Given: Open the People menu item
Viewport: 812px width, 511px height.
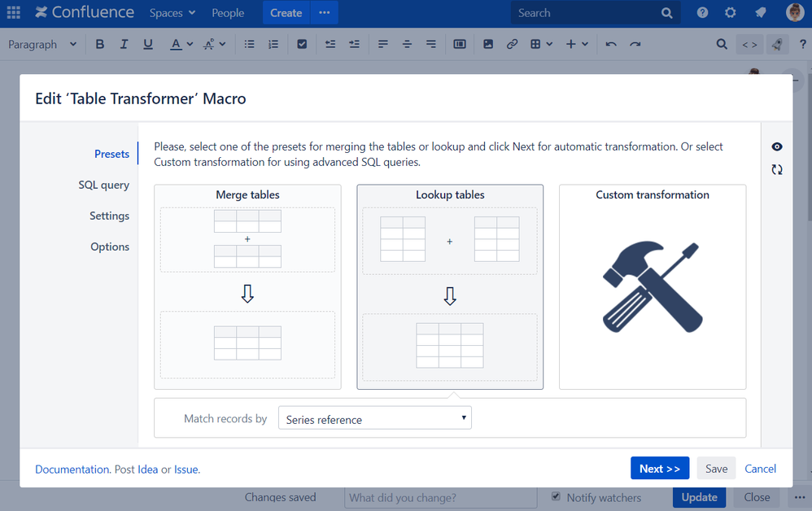Looking at the screenshot, I should [228, 13].
